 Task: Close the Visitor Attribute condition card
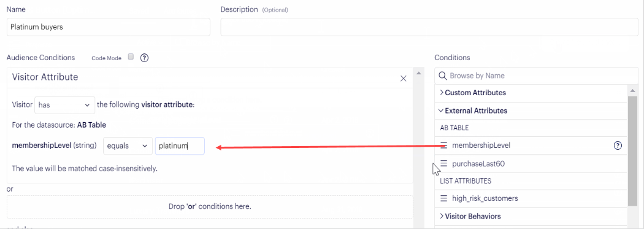404,78
